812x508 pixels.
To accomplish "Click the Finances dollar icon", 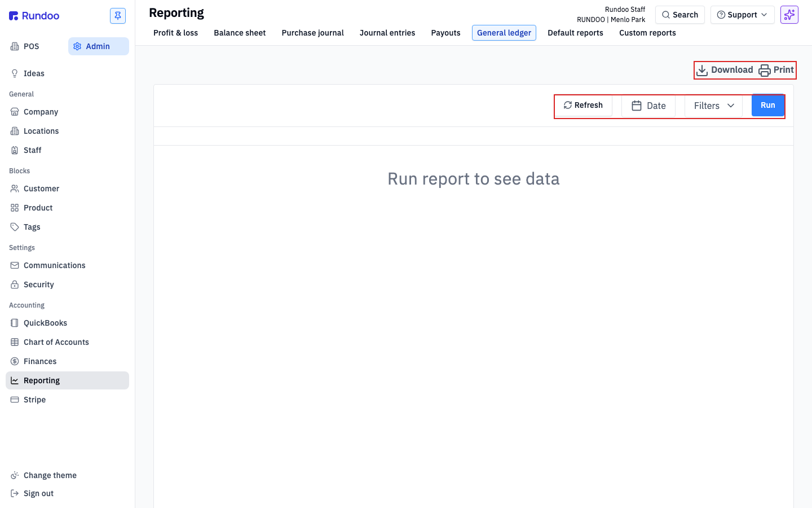I will tap(15, 361).
